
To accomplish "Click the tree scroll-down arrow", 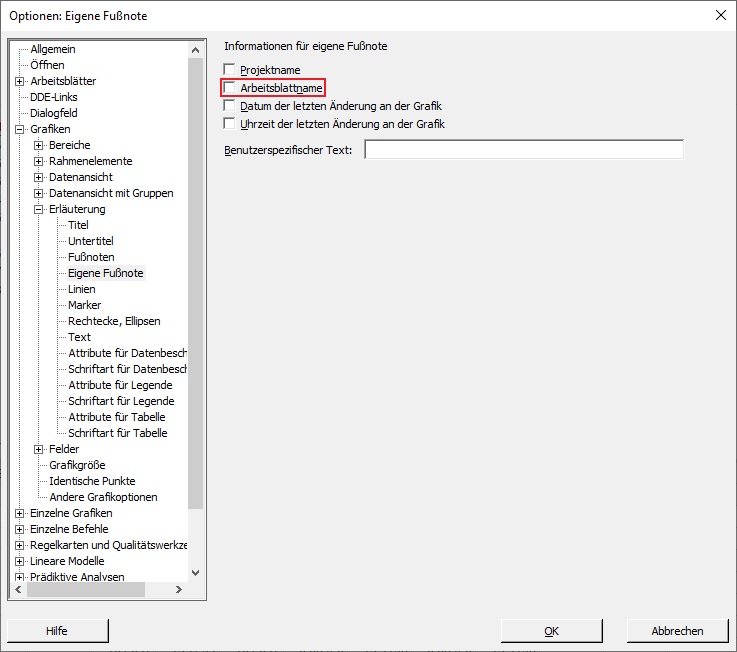I will (x=196, y=573).
